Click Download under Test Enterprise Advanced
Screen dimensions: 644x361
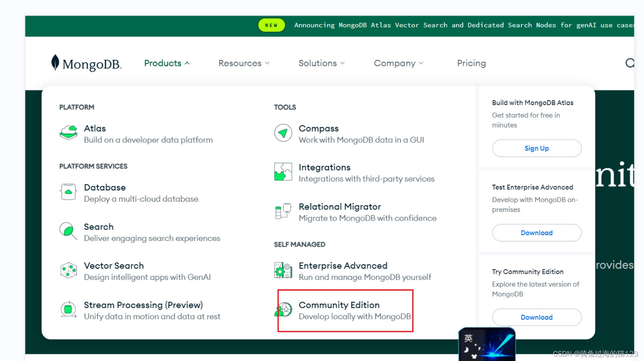click(537, 233)
